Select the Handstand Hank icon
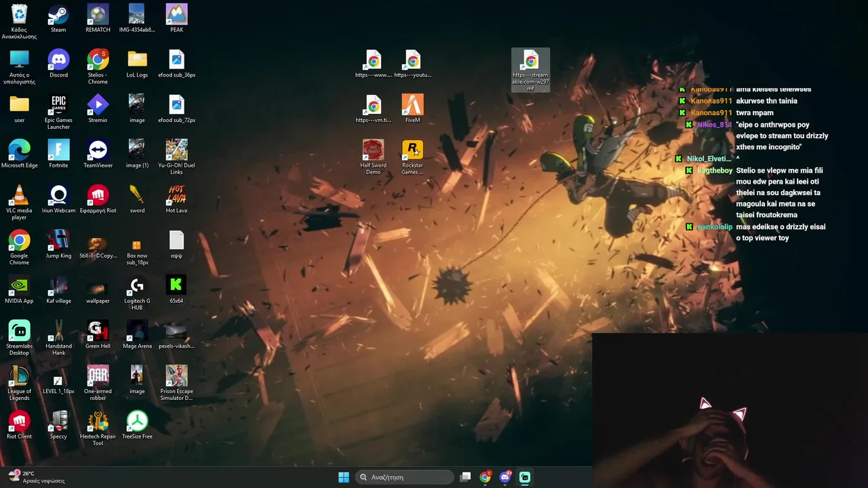 (58, 338)
